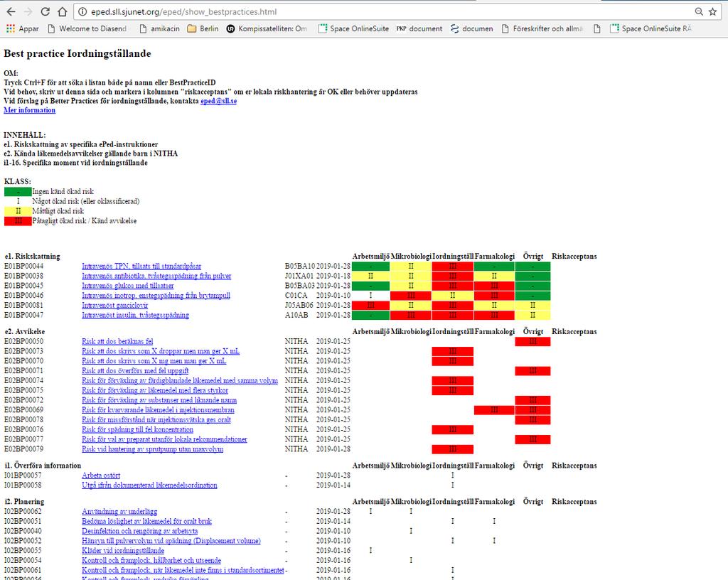Image resolution: width=728 pixels, height=580 pixels.
Task: Open the Appar apps grid shortcut
Action: [x=22, y=28]
